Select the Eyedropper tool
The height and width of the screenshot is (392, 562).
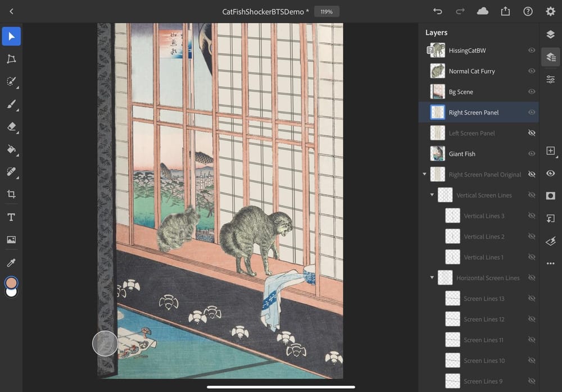coord(11,263)
